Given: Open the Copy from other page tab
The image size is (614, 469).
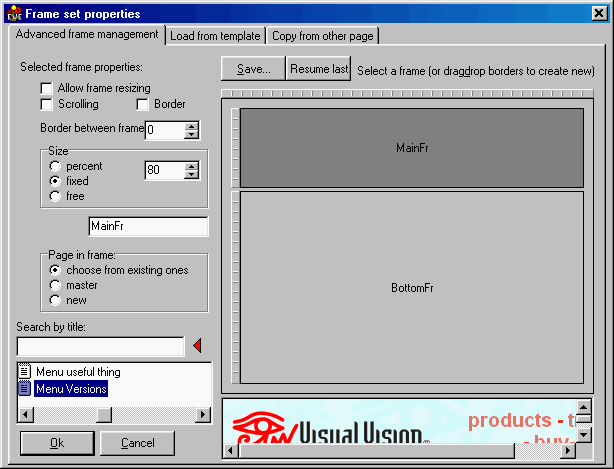Looking at the screenshot, I should pyautogui.click(x=323, y=36).
